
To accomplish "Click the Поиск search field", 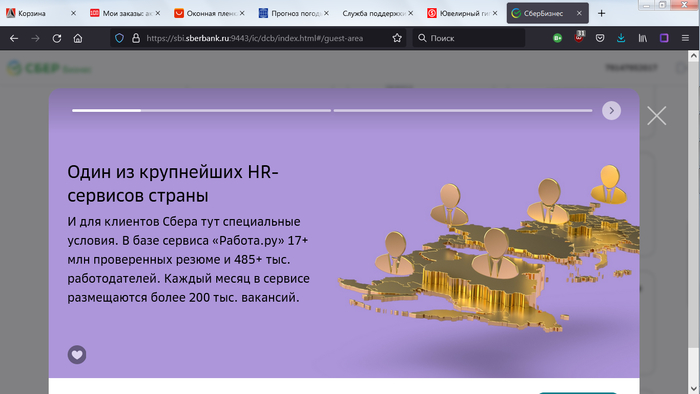I will (469, 38).
